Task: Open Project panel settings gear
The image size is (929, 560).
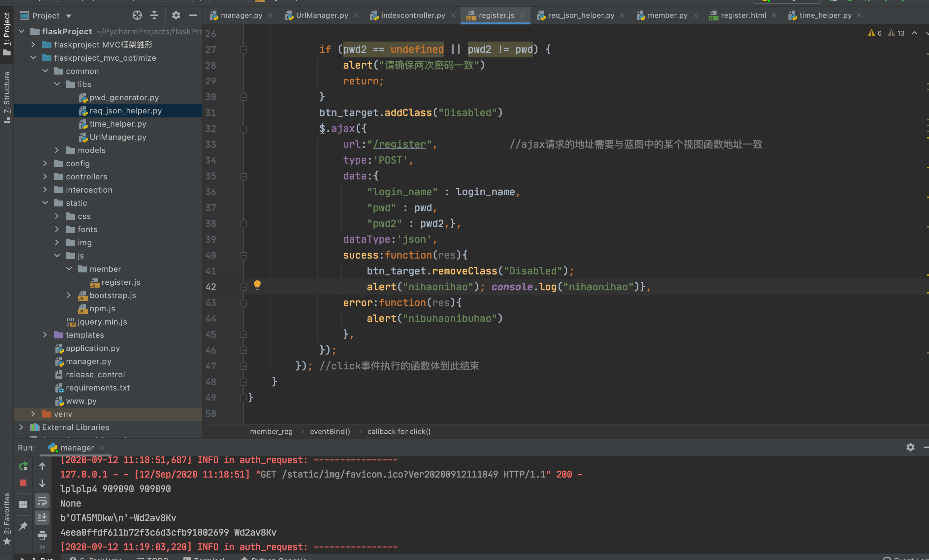Action: [x=176, y=16]
